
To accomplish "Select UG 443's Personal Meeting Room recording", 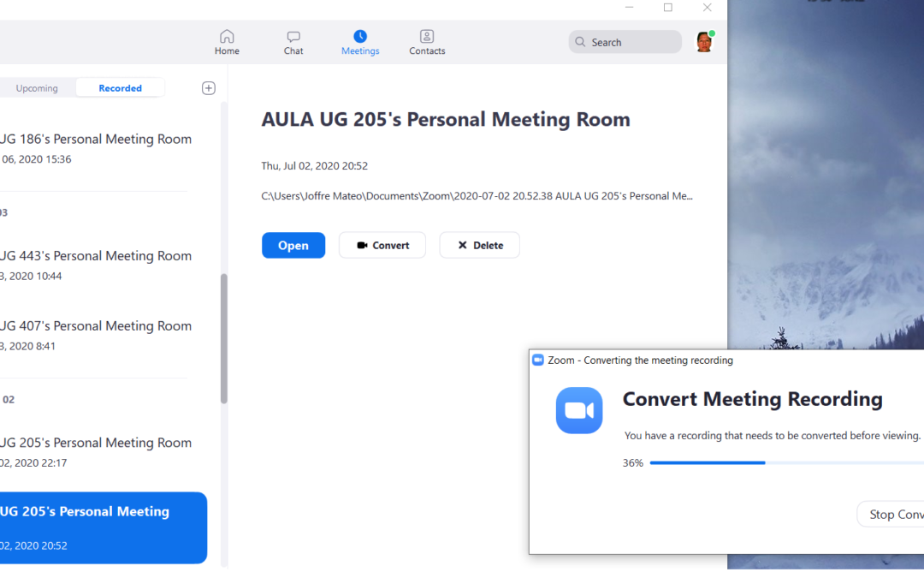I will (x=96, y=265).
